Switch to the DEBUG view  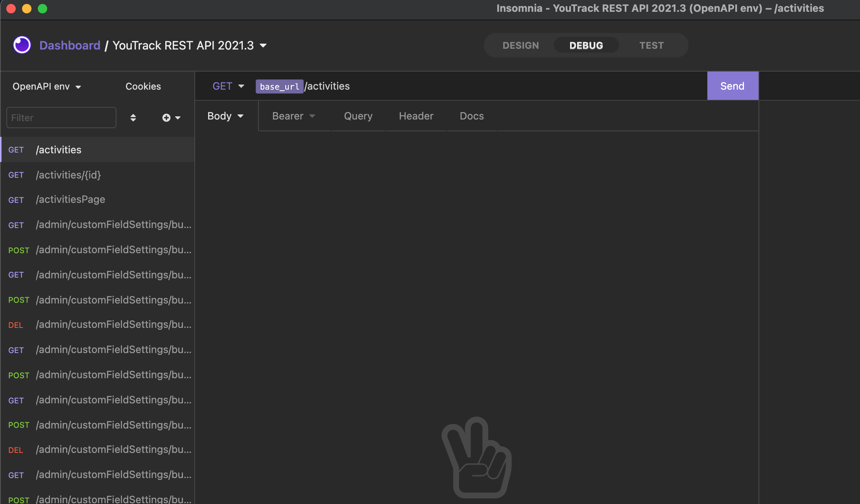(x=586, y=46)
